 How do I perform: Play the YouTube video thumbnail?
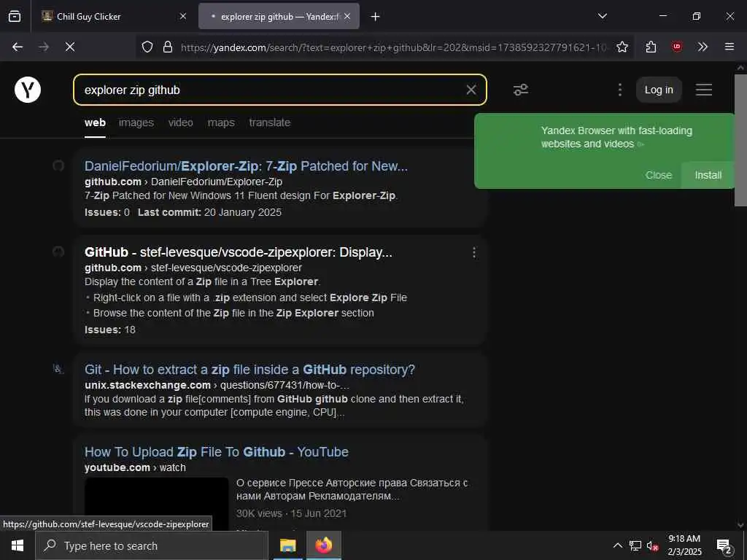[157, 504]
